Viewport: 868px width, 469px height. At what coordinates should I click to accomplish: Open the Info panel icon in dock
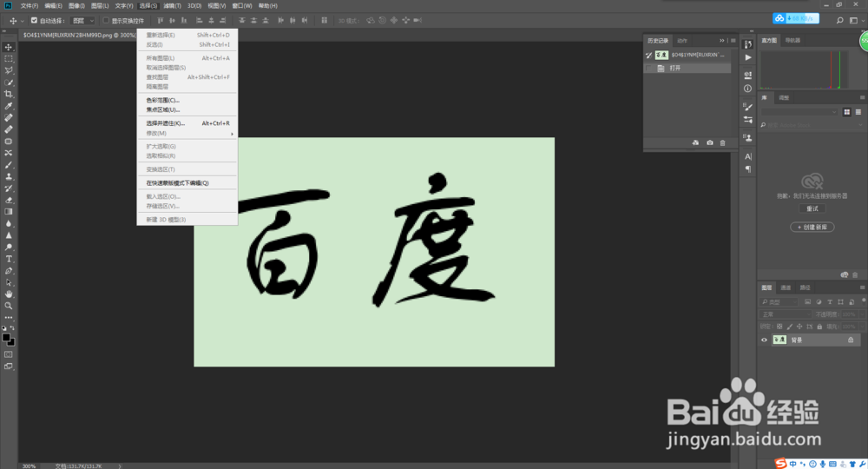point(748,89)
